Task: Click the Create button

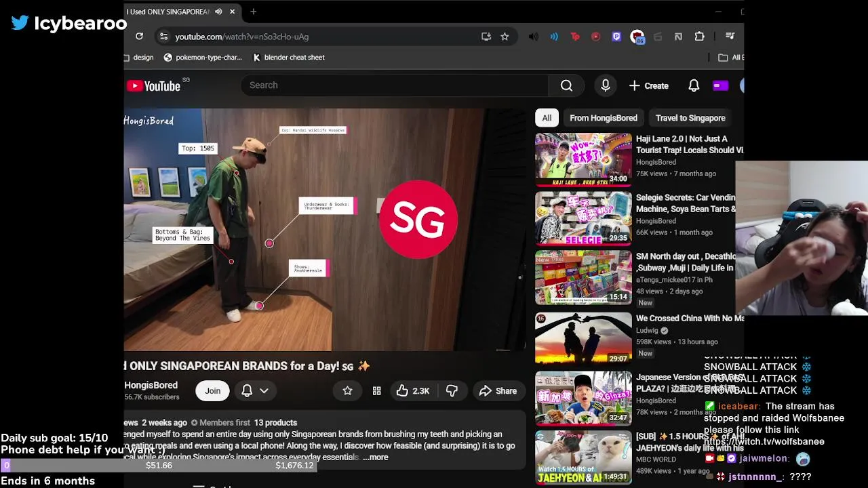Action: [x=649, y=85]
